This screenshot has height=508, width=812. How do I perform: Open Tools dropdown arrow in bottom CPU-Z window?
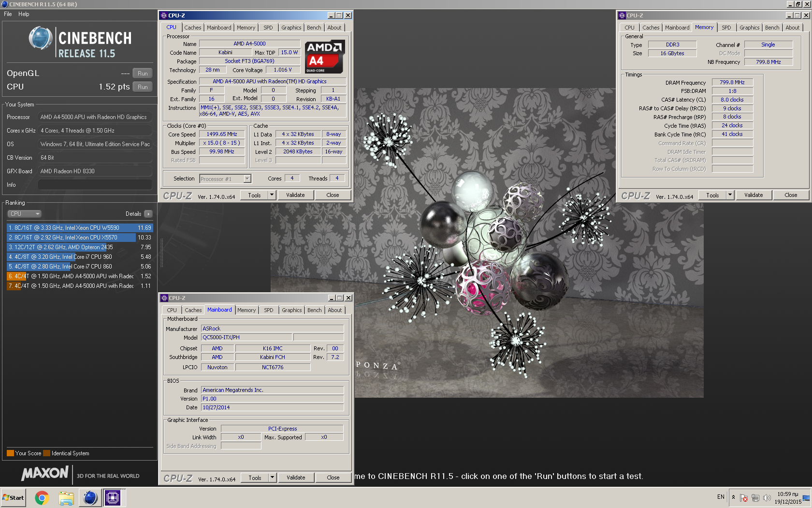273,478
